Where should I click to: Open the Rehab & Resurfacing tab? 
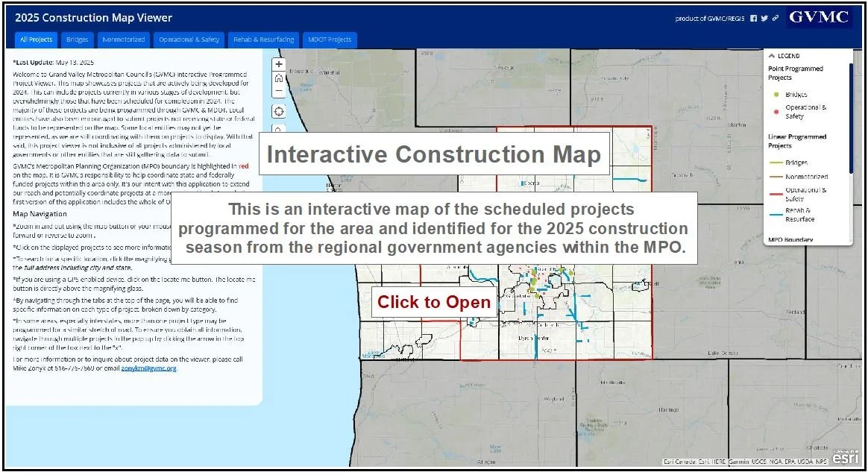click(x=263, y=40)
